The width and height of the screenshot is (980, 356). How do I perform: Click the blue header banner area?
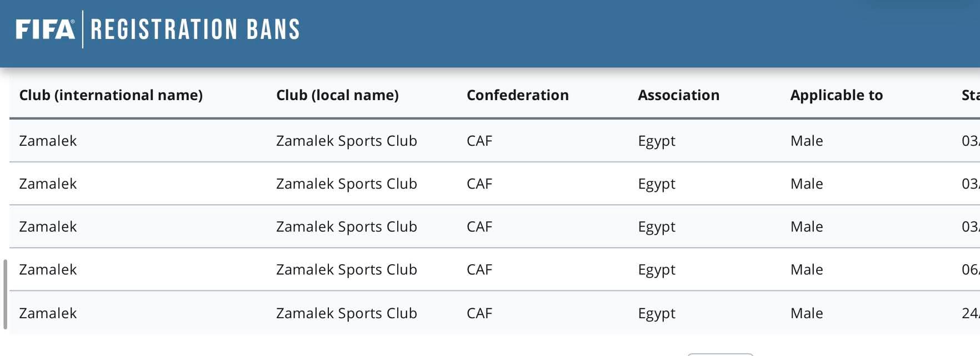pyautogui.click(x=489, y=33)
